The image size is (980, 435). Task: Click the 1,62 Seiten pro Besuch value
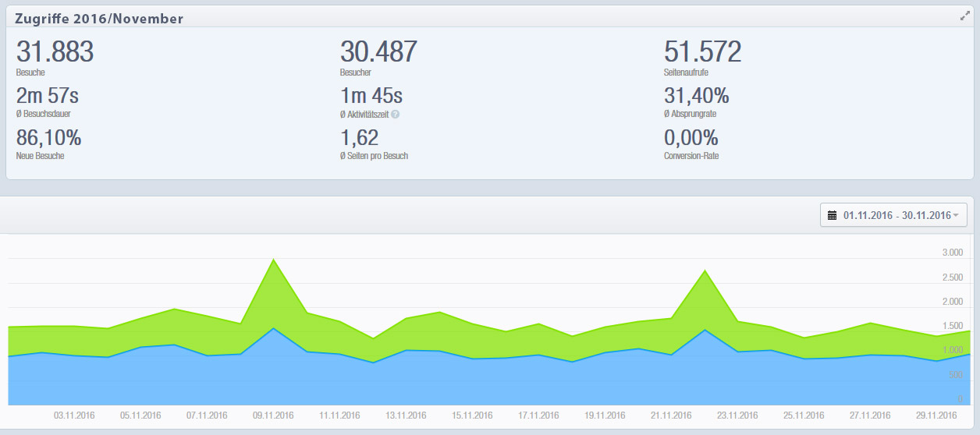(359, 138)
